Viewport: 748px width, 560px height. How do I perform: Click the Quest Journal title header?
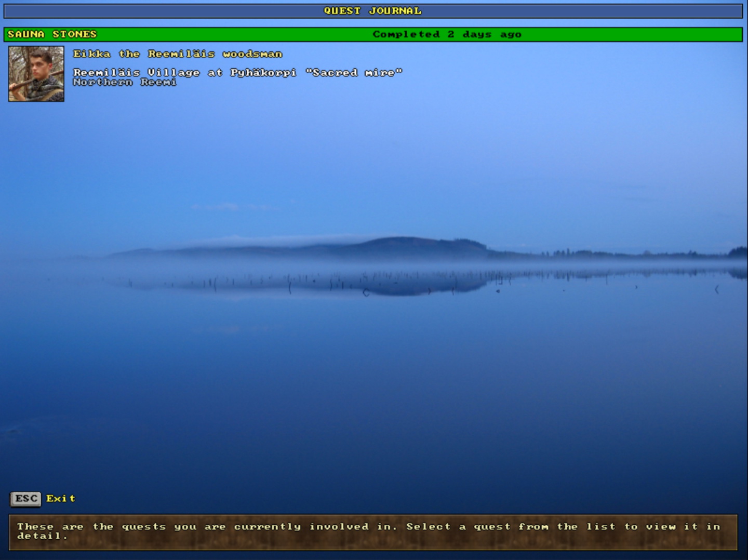[x=372, y=11]
